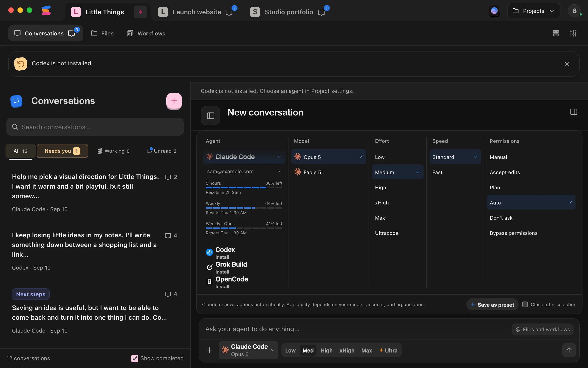The height and width of the screenshot is (368, 588).
Task: Click Files and workflows button
Action: point(543,329)
